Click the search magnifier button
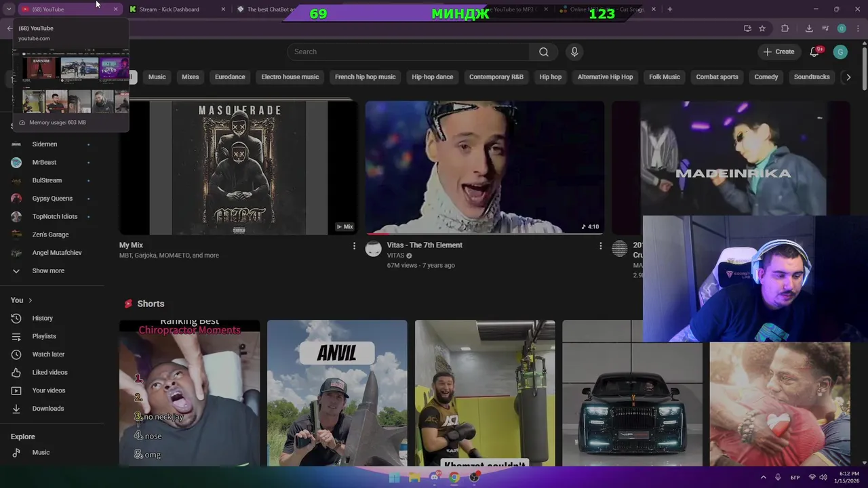The width and height of the screenshot is (868, 488). point(543,52)
